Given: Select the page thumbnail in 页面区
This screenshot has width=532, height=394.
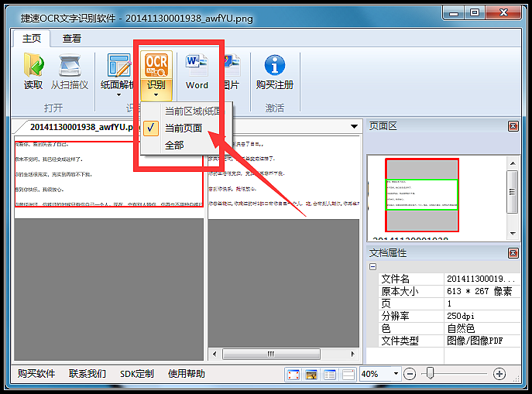Looking at the screenshot, I should [x=422, y=195].
